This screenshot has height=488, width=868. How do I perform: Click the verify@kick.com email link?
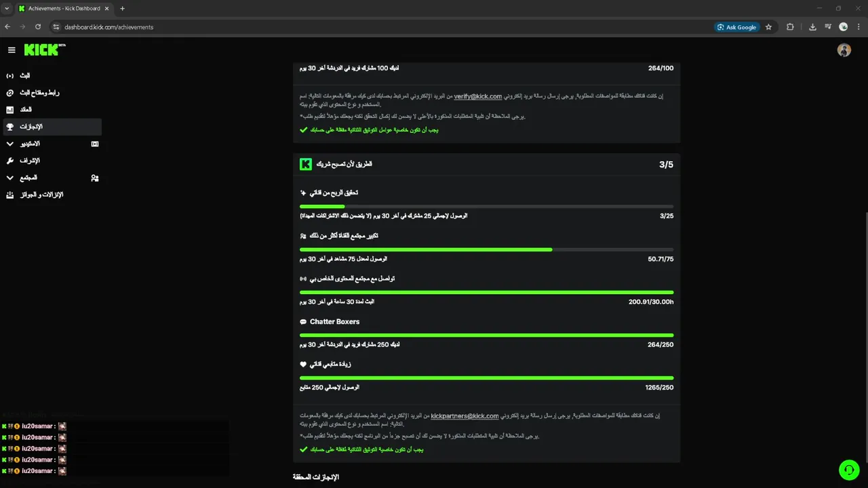477,96
